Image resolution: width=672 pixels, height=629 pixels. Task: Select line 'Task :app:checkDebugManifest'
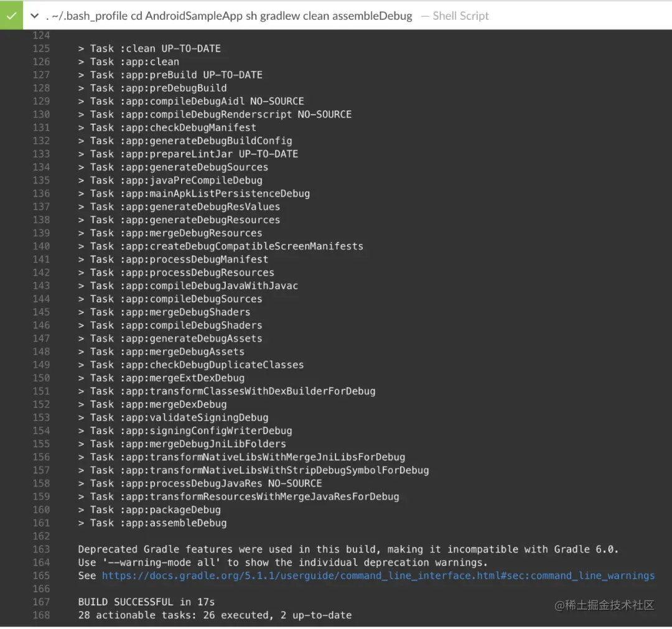167,128
